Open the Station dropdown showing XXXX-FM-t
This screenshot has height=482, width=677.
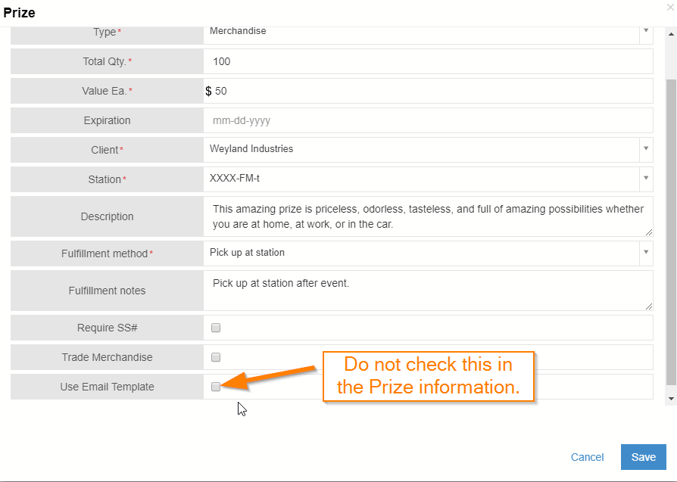tap(428, 179)
